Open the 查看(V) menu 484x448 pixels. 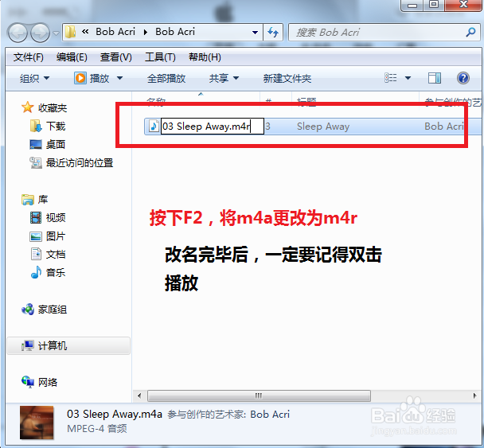(116, 57)
